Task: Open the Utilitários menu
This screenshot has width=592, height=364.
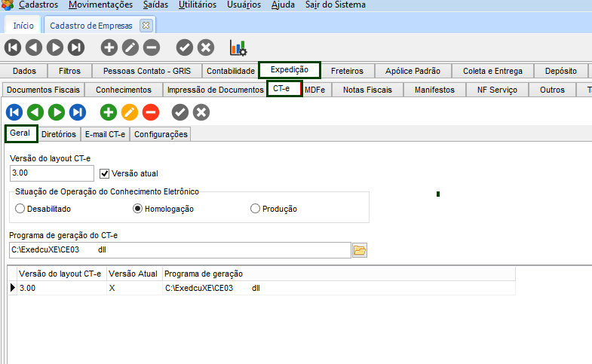Action: (x=198, y=5)
